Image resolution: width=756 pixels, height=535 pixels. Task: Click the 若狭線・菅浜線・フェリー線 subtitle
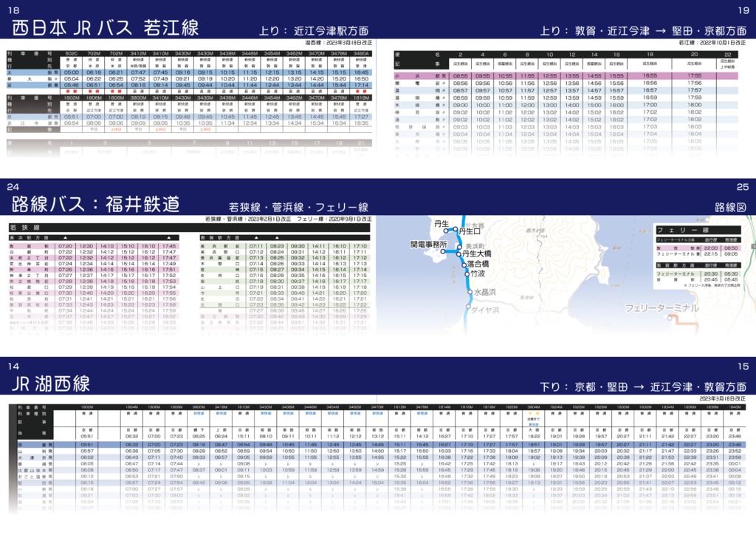click(x=298, y=208)
